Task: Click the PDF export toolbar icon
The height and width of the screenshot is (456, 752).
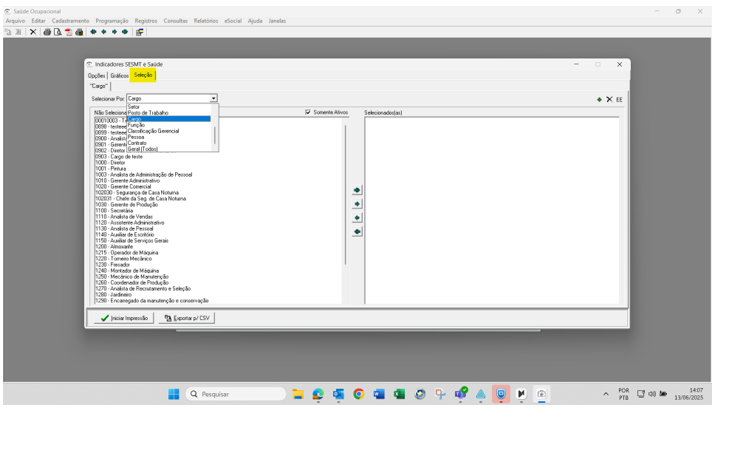Action: 69,32
